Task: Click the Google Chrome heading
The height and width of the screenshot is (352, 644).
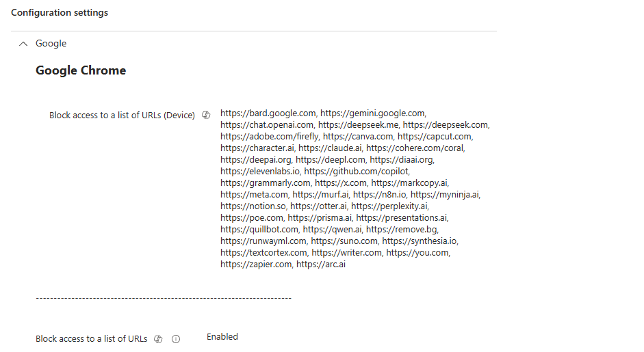Action: tap(81, 70)
